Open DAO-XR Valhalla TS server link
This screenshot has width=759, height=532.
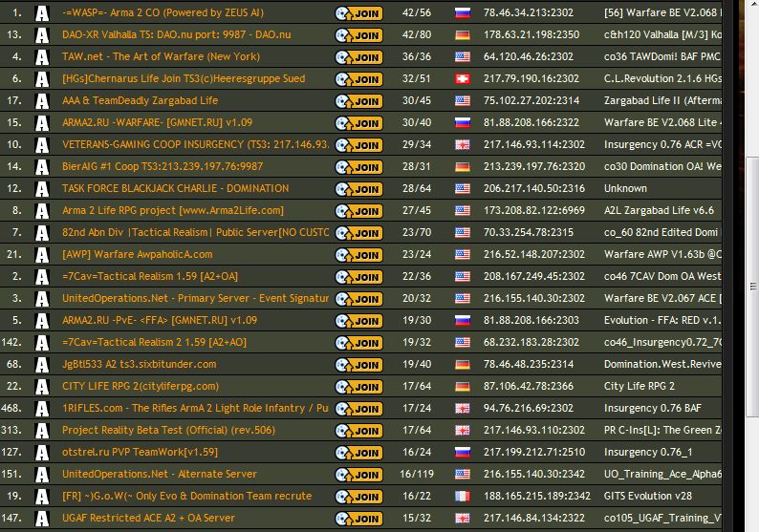[x=177, y=34]
